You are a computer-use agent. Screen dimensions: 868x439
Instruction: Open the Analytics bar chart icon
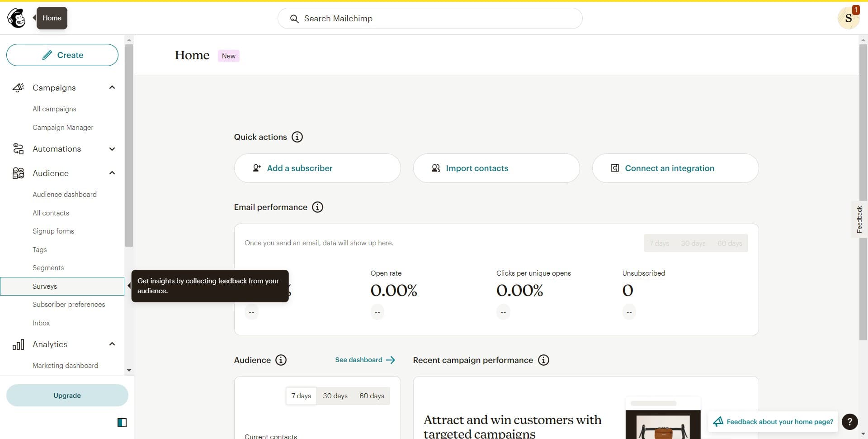tap(18, 344)
